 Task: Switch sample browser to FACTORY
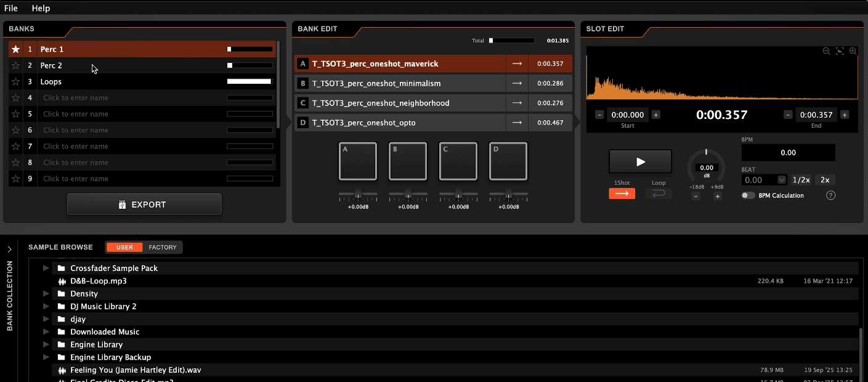tap(163, 247)
